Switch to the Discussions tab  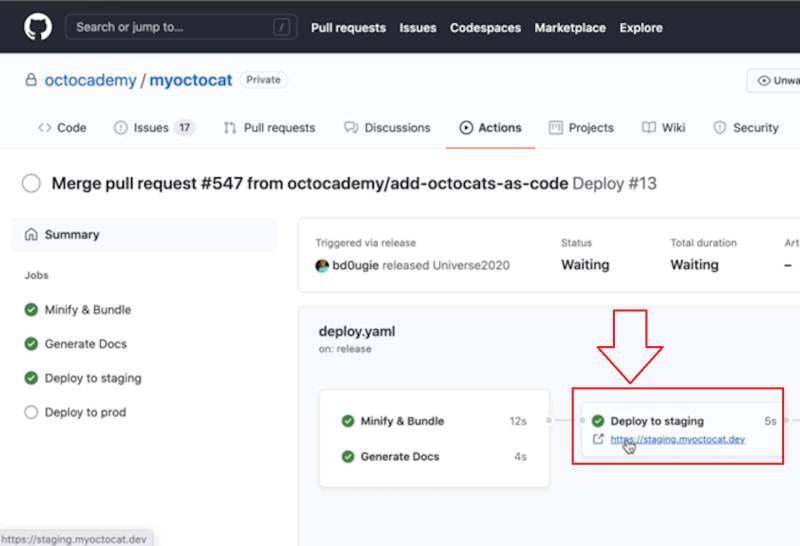point(387,128)
